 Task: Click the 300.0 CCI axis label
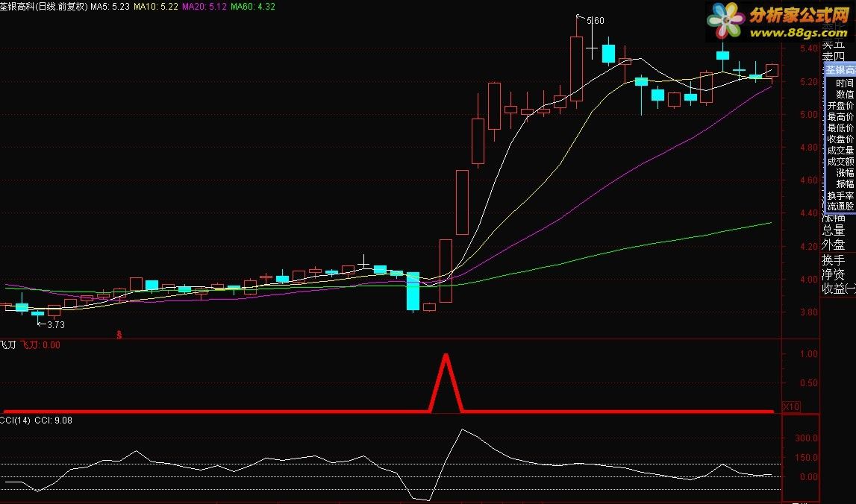coord(806,438)
